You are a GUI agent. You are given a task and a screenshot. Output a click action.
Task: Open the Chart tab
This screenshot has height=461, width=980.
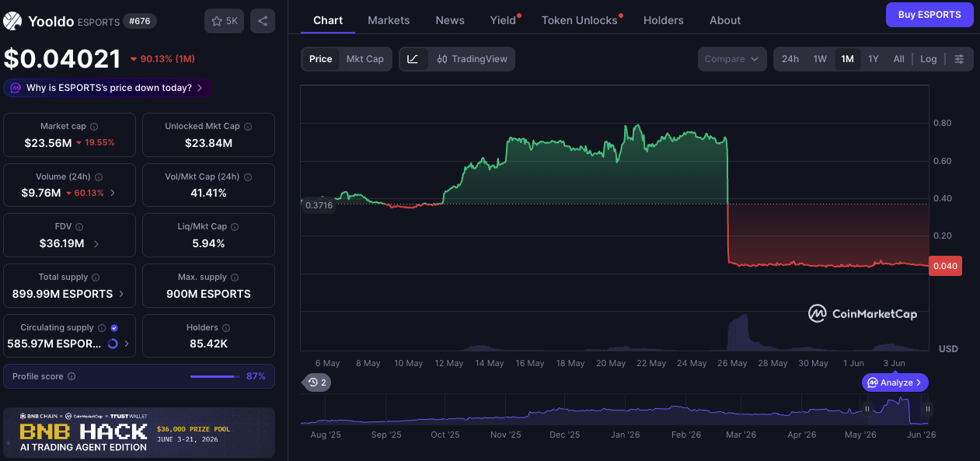[328, 20]
